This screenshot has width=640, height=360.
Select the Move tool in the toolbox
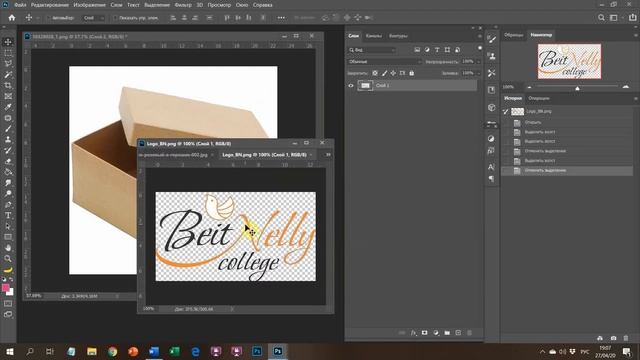8,42
